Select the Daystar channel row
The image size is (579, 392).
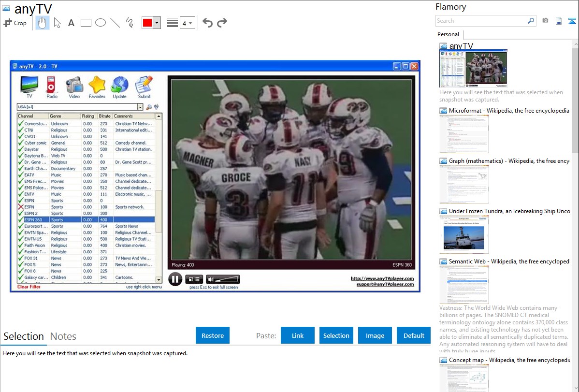click(x=86, y=149)
